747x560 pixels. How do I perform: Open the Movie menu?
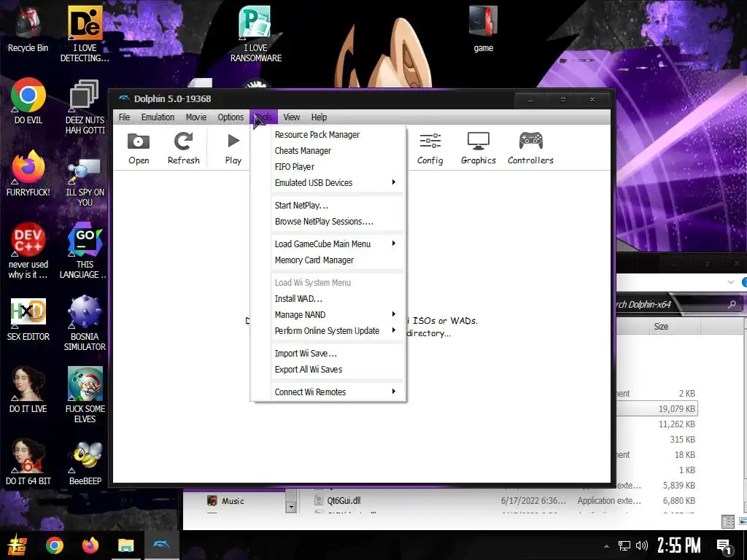[196, 117]
